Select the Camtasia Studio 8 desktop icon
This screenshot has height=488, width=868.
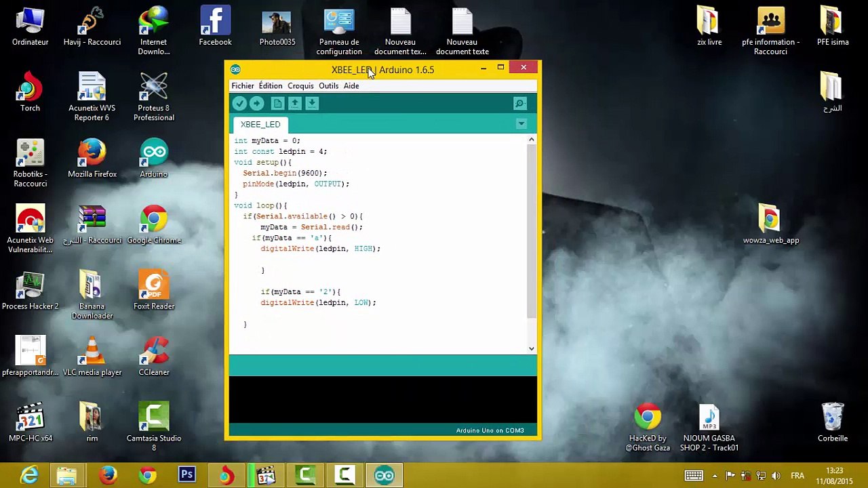[x=154, y=427]
